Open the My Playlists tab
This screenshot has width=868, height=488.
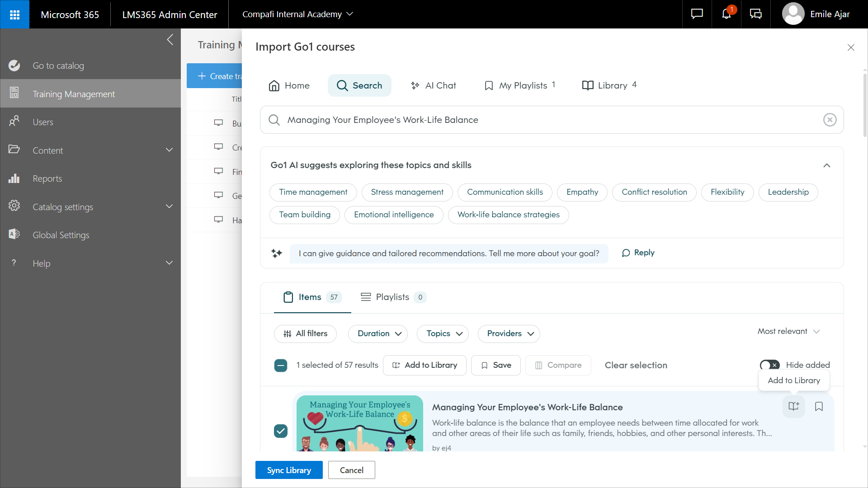[x=519, y=85]
